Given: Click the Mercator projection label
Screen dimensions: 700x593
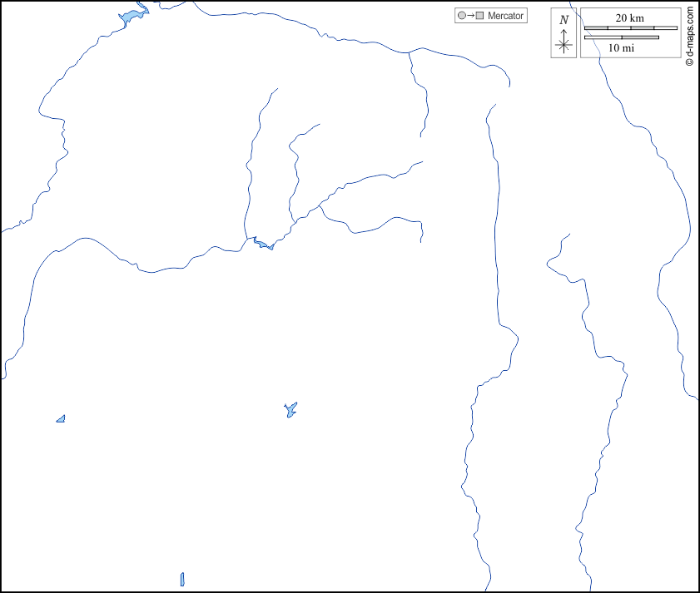Looking at the screenshot, I should (505, 16).
